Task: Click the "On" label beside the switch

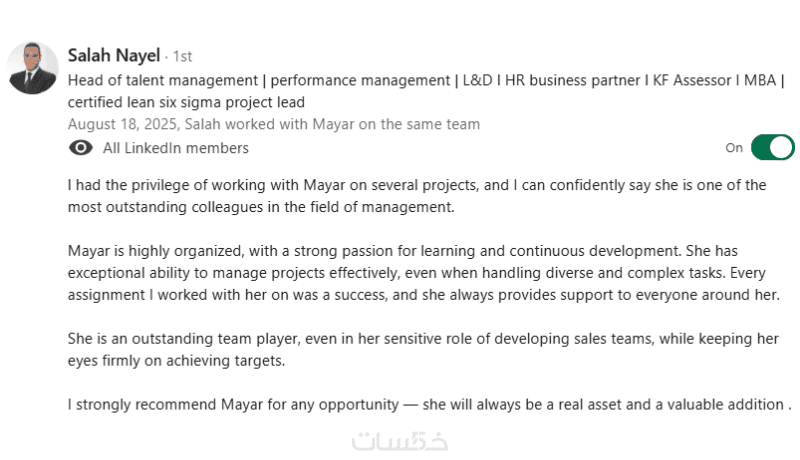Action: click(734, 148)
